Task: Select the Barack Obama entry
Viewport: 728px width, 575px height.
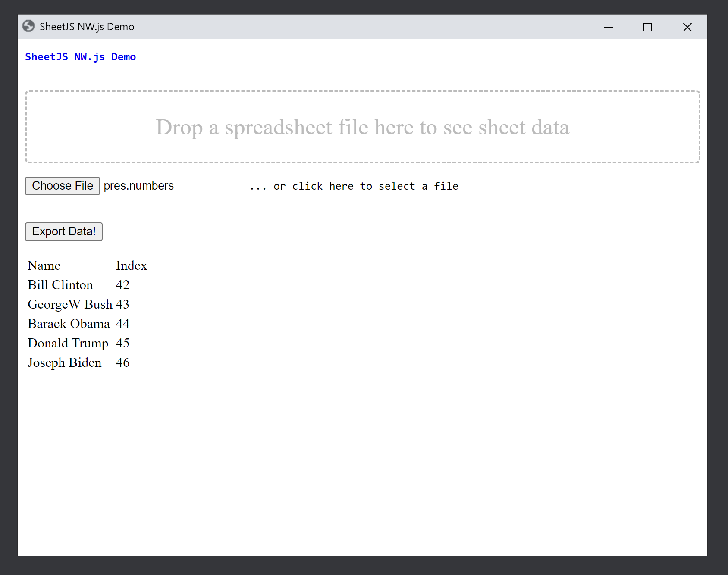Action: click(68, 323)
